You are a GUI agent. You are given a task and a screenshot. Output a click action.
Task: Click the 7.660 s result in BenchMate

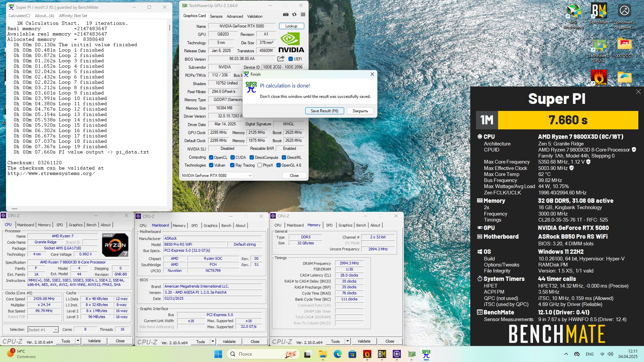pyautogui.click(x=568, y=120)
